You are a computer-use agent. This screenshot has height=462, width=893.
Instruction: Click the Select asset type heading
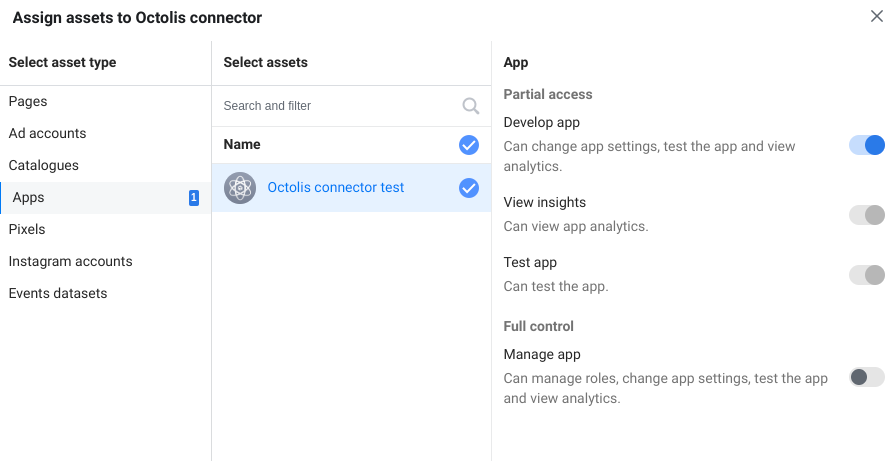tap(63, 63)
